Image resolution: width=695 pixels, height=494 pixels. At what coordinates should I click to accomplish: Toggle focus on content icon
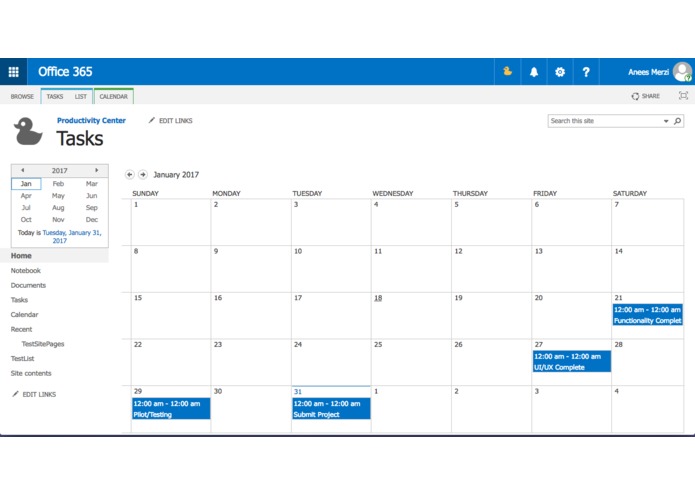(x=683, y=96)
